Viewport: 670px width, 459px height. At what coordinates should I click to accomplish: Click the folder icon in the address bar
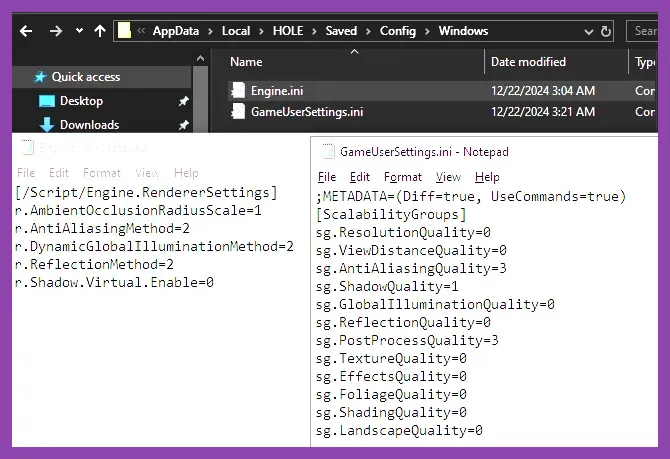(x=124, y=31)
